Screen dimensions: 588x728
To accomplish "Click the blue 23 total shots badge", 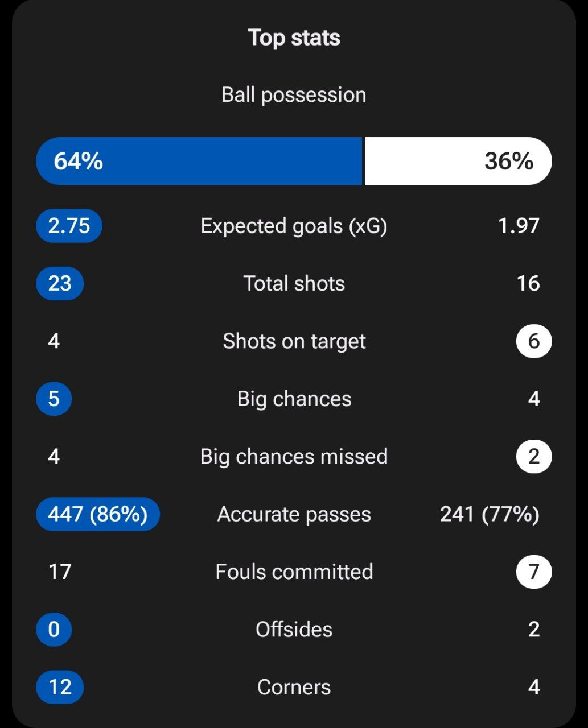I will (x=60, y=283).
